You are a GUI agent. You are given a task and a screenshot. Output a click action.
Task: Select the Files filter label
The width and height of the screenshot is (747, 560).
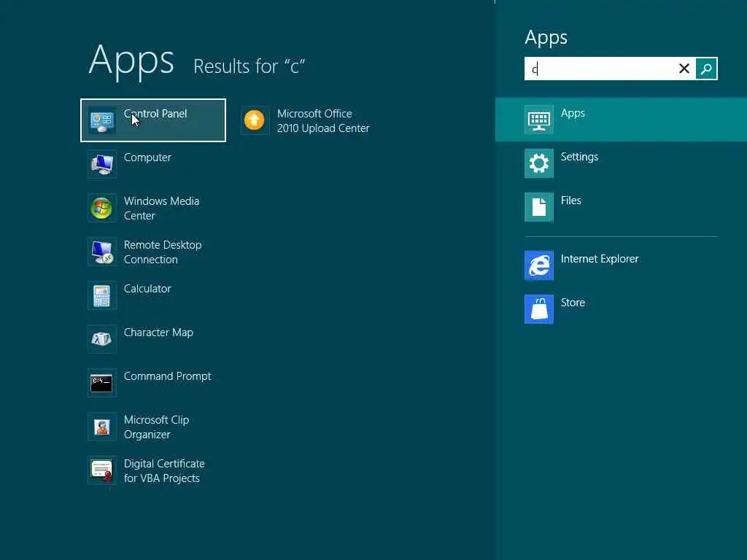point(570,201)
